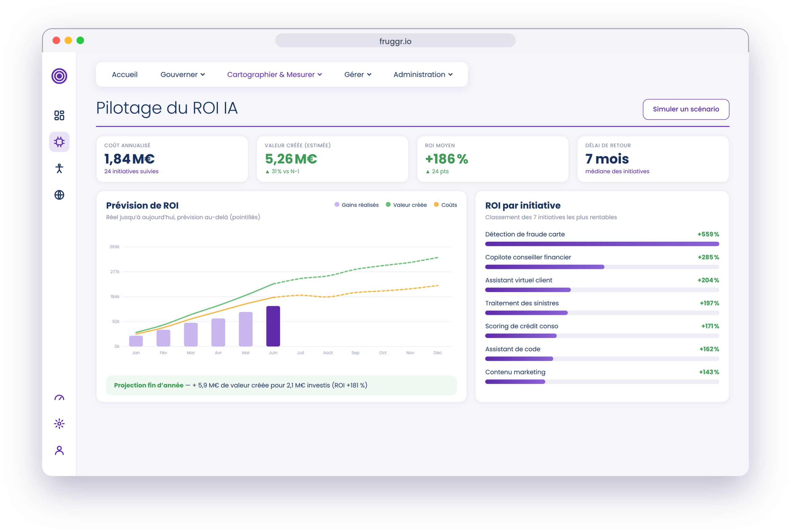Click the Simuler un scénario button
The width and height of the screenshot is (791, 532).
pos(685,109)
